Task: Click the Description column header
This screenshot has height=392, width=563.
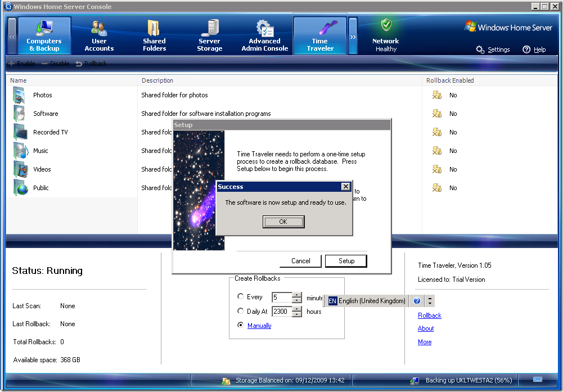Action: pos(280,80)
